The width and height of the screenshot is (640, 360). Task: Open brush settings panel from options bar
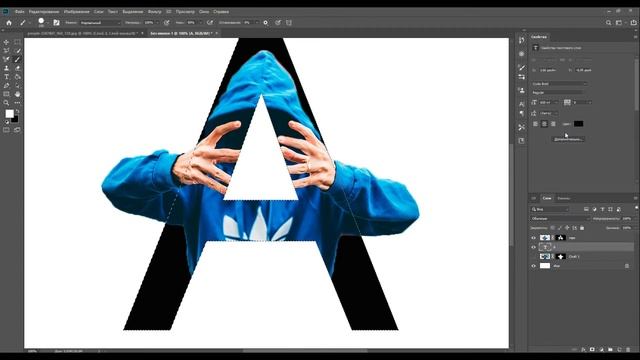pos(56,23)
